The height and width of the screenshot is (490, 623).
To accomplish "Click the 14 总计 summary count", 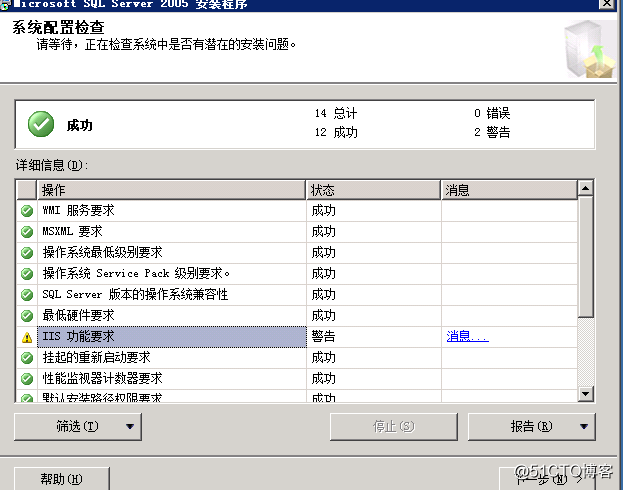I will click(336, 113).
